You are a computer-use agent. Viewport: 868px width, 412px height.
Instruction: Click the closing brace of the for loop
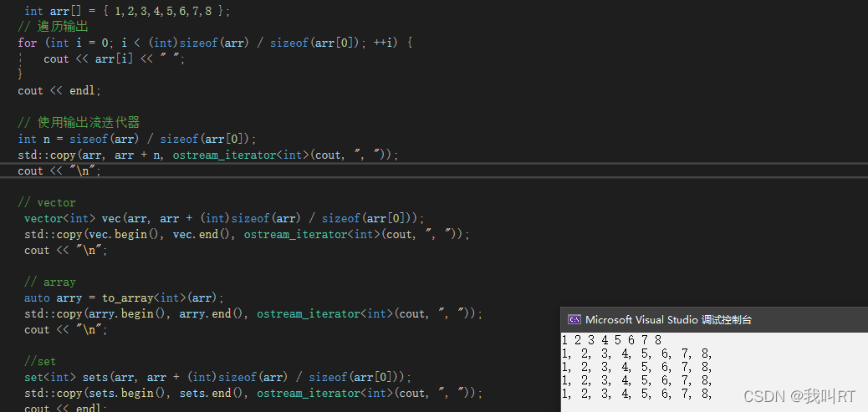(20, 74)
